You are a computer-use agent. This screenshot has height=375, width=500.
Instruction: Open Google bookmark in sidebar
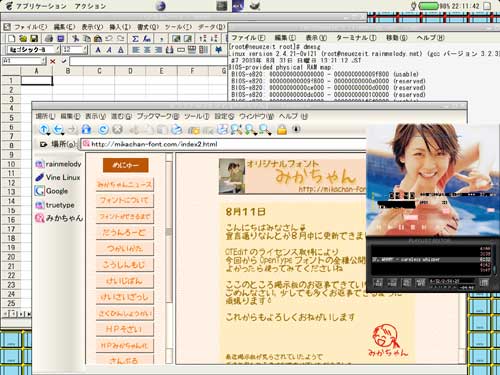tap(52, 191)
